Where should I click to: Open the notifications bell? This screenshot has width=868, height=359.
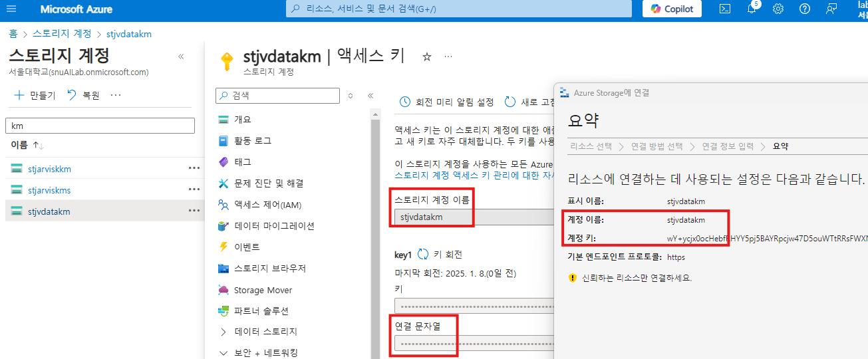pos(752,9)
